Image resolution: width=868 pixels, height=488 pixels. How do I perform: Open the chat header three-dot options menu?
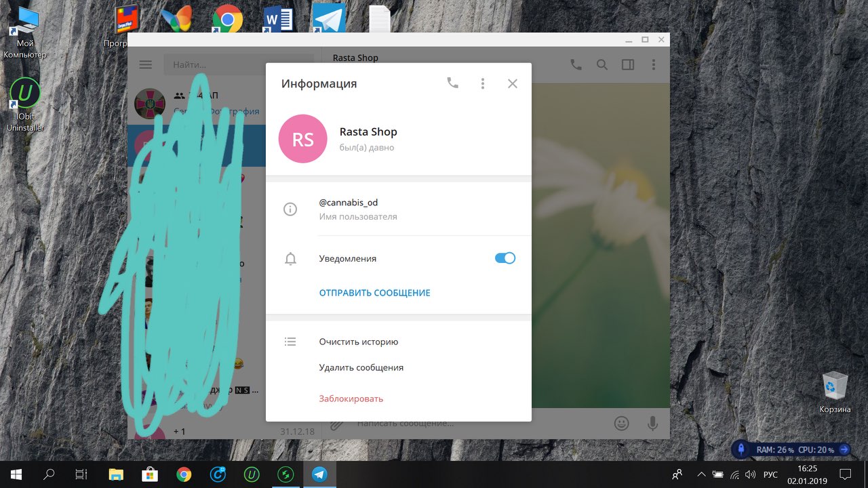pos(654,65)
